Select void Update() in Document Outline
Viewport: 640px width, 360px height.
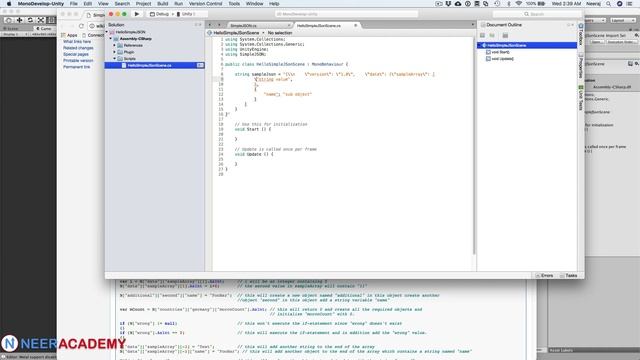coord(502,59)
